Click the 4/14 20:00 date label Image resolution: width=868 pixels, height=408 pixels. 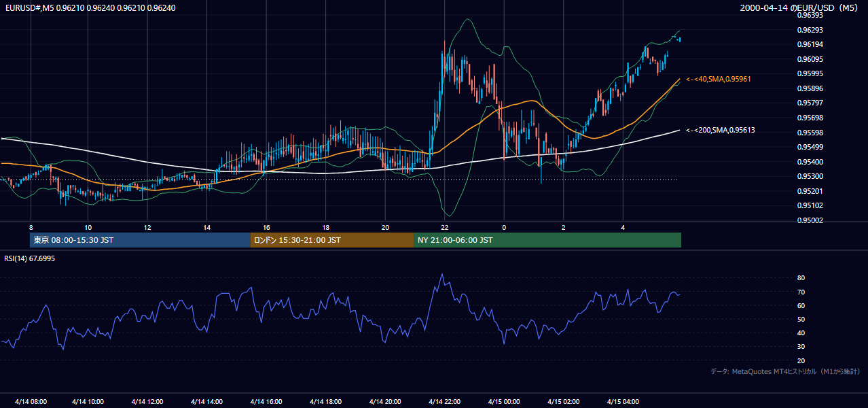pos(385,402)
